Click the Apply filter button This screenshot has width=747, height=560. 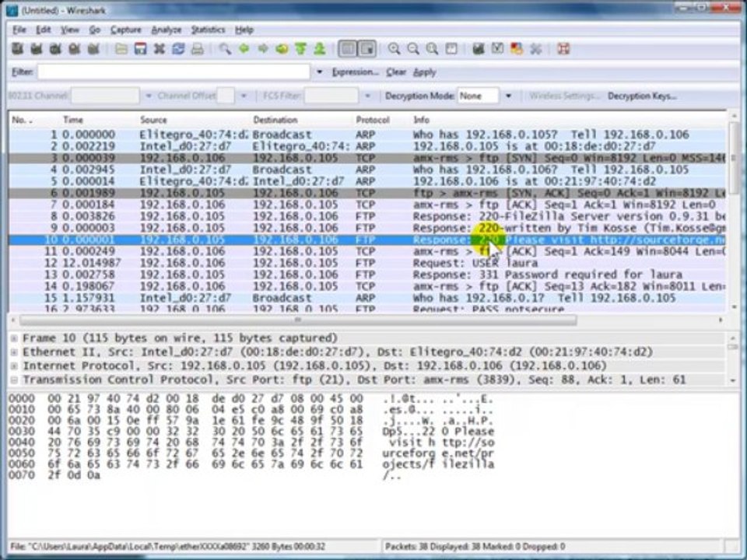point(425,72)
